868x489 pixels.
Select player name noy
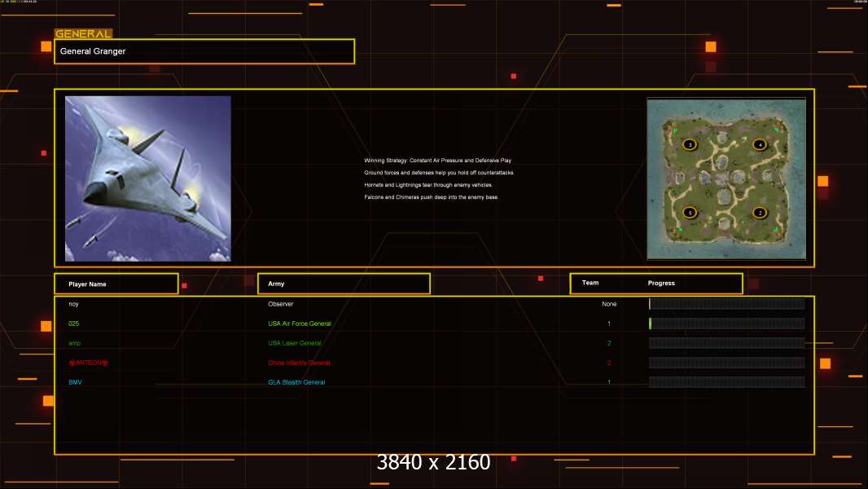[x=73, y=304]
